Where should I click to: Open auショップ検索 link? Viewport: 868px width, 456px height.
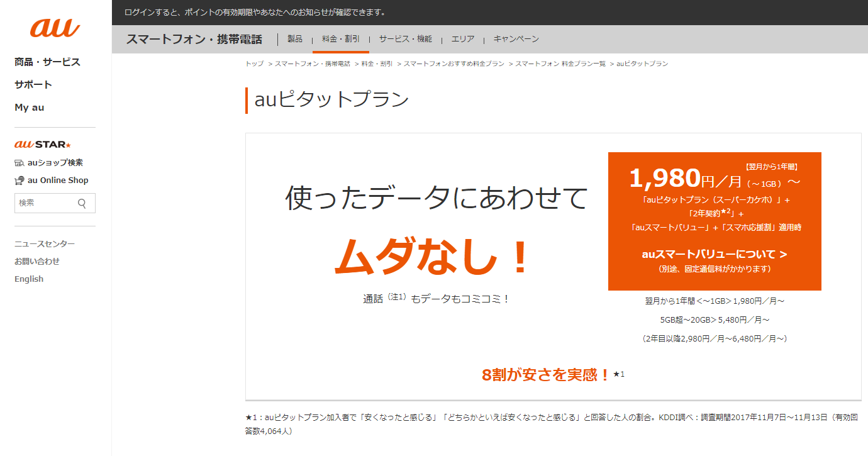55,163
